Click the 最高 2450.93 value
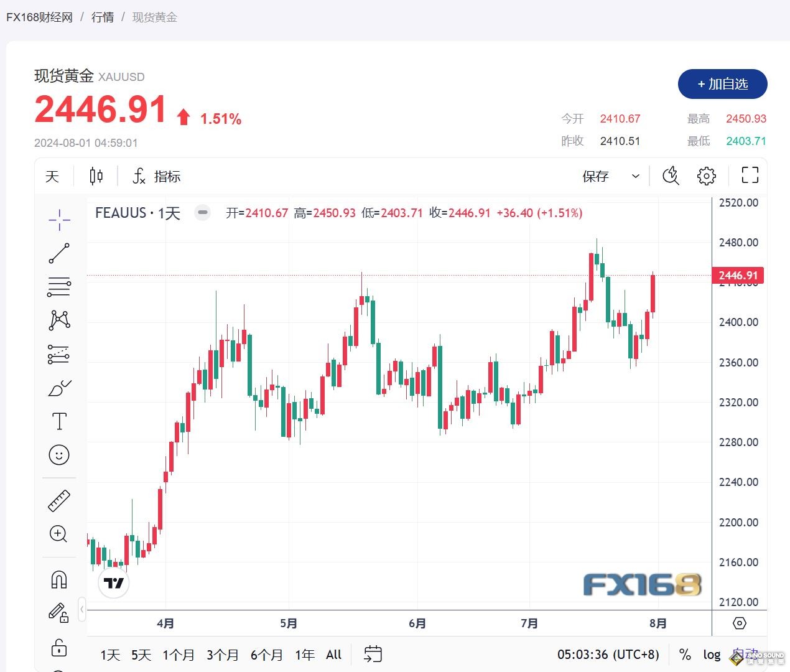This screenshot has width=790, height=672. (x=746, y=118)
